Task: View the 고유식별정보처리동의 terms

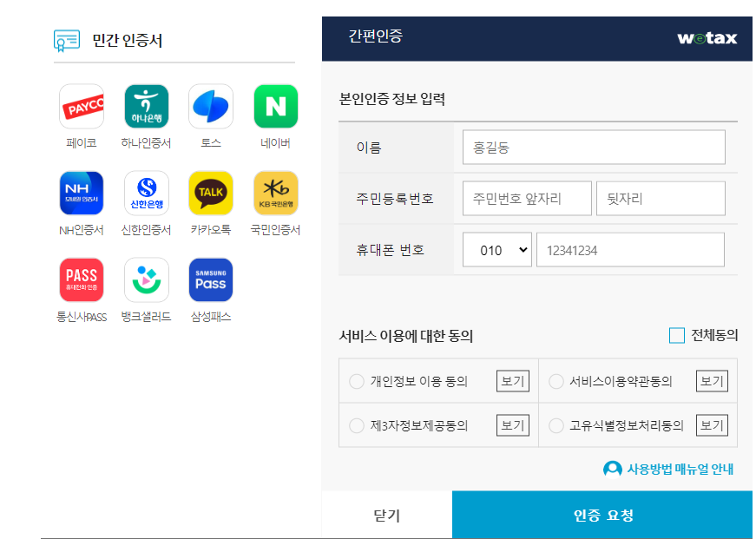Action: tap(712, 425)
